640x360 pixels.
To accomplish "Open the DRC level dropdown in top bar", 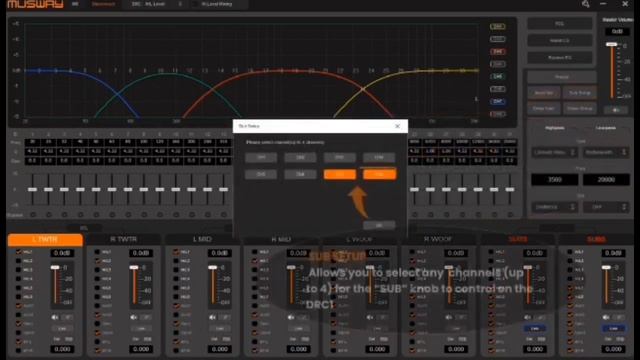I will pyautogui.click(x=180, y=4).
